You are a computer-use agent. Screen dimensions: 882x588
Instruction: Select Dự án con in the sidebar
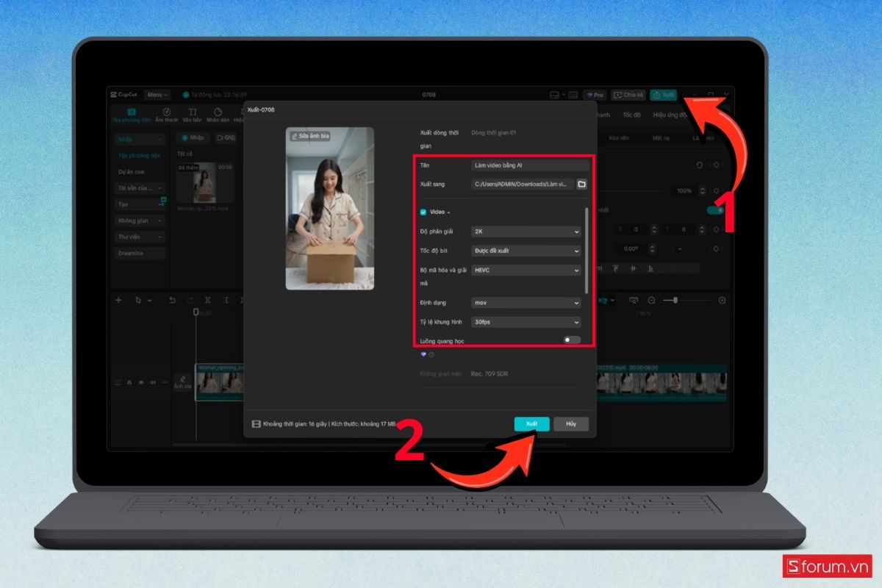coord(132,171)
